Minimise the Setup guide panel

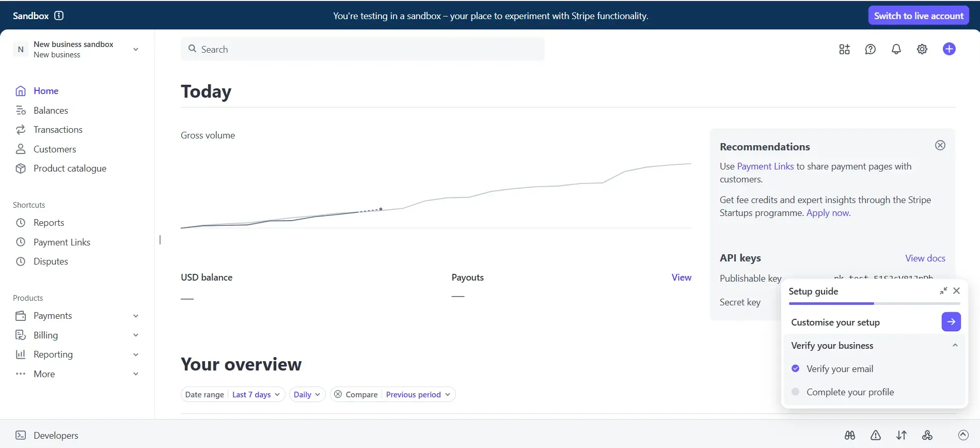[x=943, y=291]
